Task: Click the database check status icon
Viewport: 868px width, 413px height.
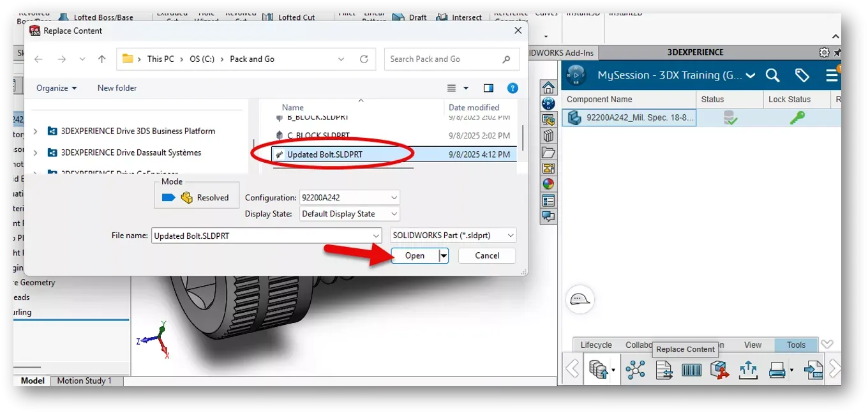Action: (730, 118)
